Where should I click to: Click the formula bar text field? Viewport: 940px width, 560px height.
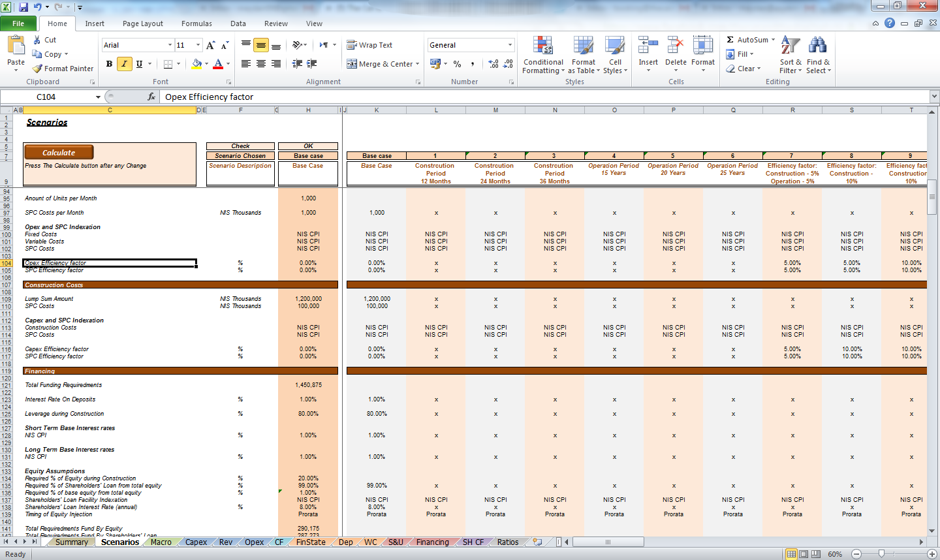tap(545, 97)
